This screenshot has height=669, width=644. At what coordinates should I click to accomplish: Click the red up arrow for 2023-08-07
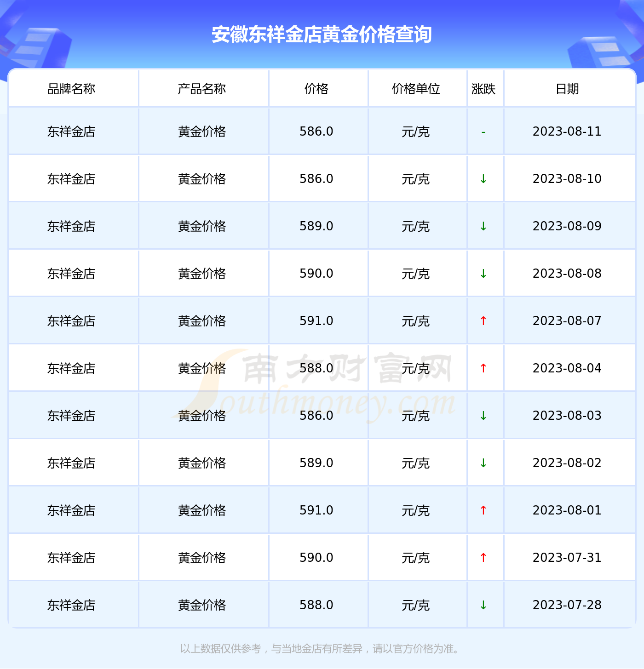[x=483, y=321]
